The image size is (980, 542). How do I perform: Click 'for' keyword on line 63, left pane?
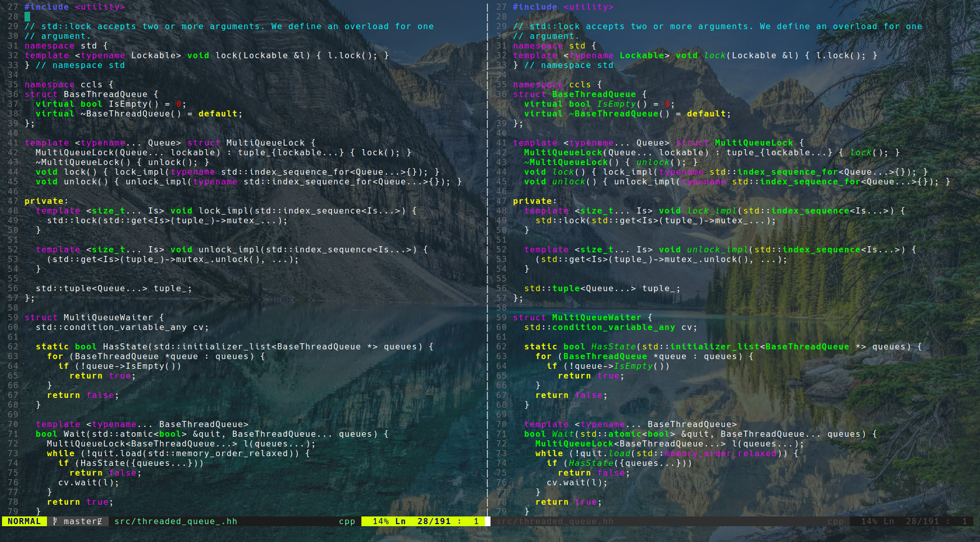(x=55, y=356)
